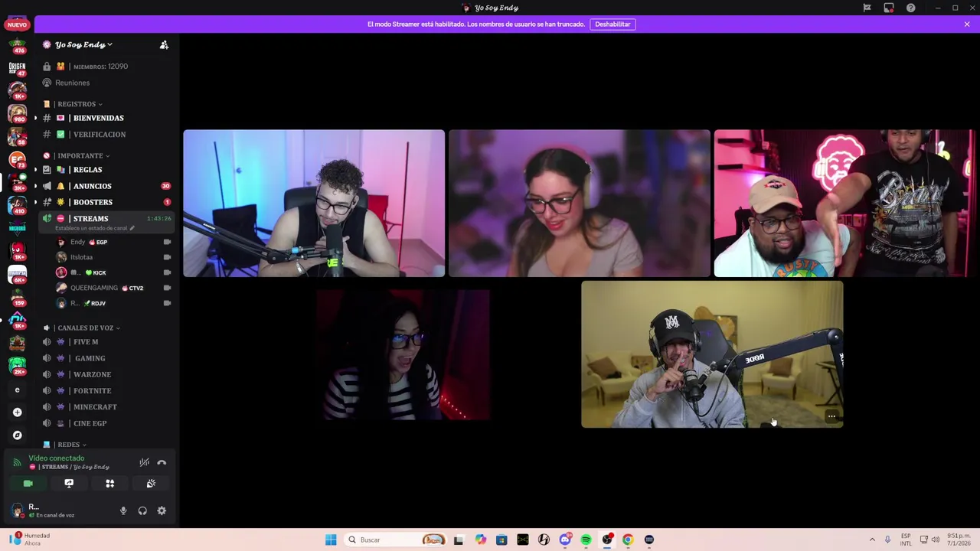Open the soundboard button

151,484
